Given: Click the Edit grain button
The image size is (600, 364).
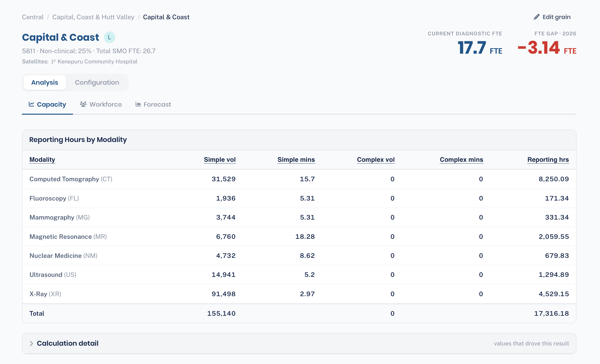Looking at the screenshot, I should point(552,17).
